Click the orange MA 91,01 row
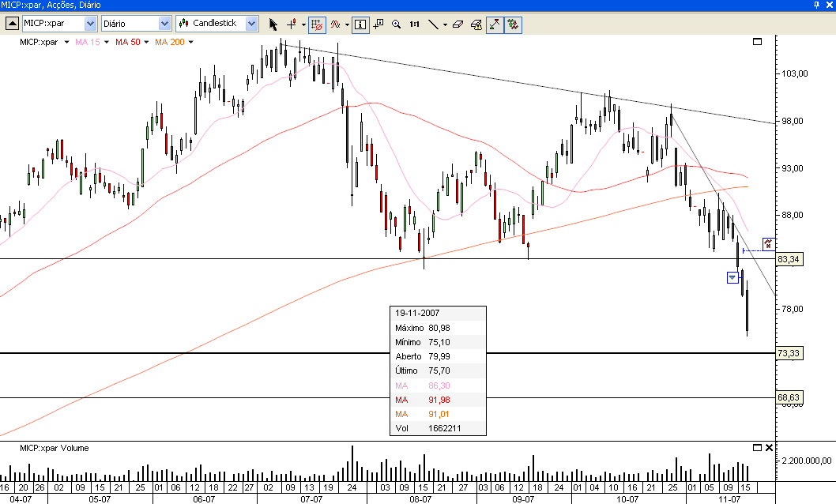Viewport: 836px width, 504px height. (439, 414)
